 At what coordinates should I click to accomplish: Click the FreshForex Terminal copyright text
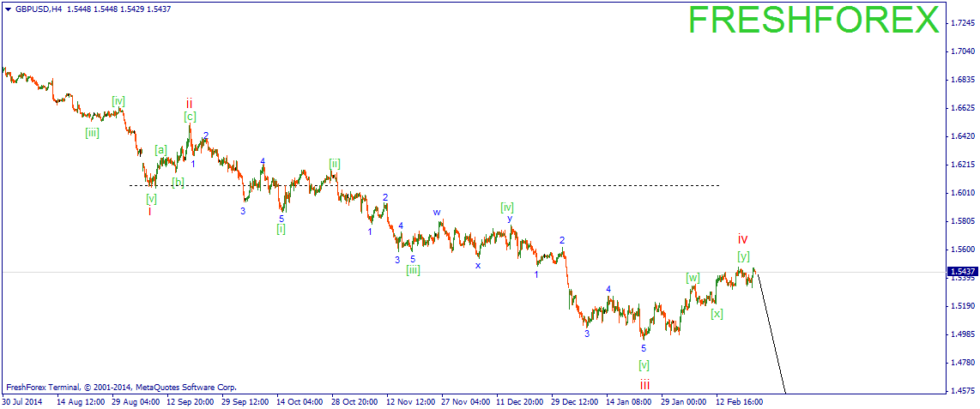click(x=120, y=388)
